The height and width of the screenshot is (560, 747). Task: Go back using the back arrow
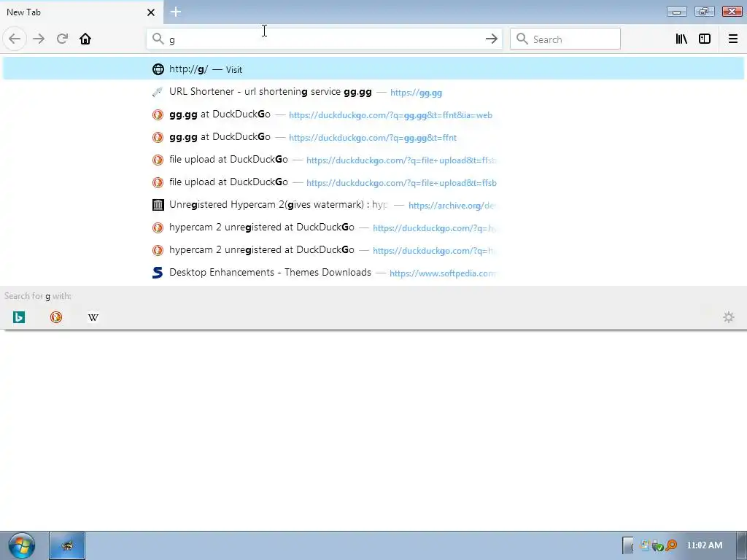click(x=15, y=39)
